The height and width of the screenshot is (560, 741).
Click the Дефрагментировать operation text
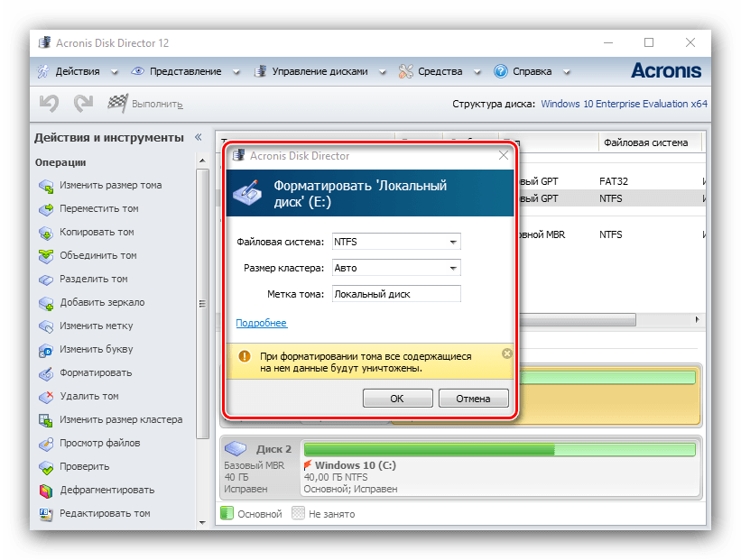coord(107,490)
